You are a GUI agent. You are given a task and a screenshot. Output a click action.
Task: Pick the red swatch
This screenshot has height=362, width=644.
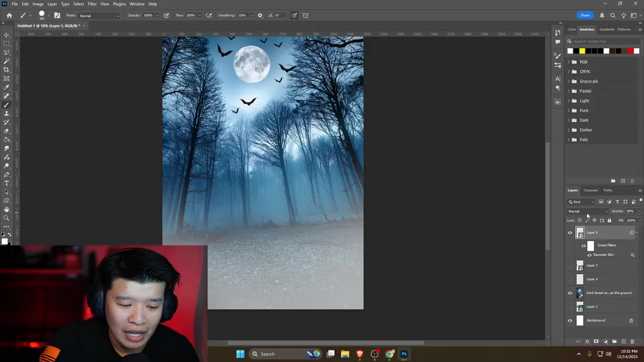coord(630,51)
